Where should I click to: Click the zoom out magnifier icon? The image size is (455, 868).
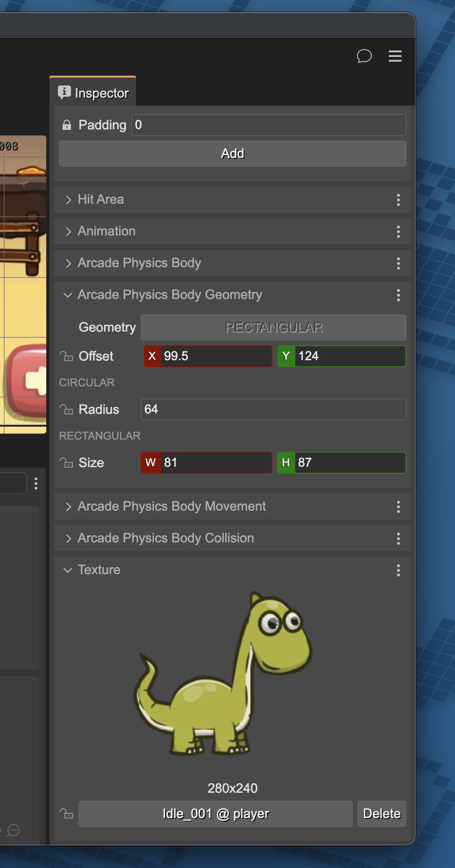14,830
